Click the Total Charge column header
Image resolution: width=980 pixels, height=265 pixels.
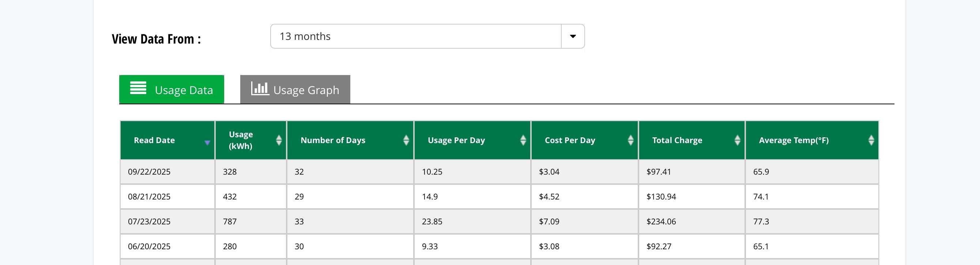click(x=677, y=140)
